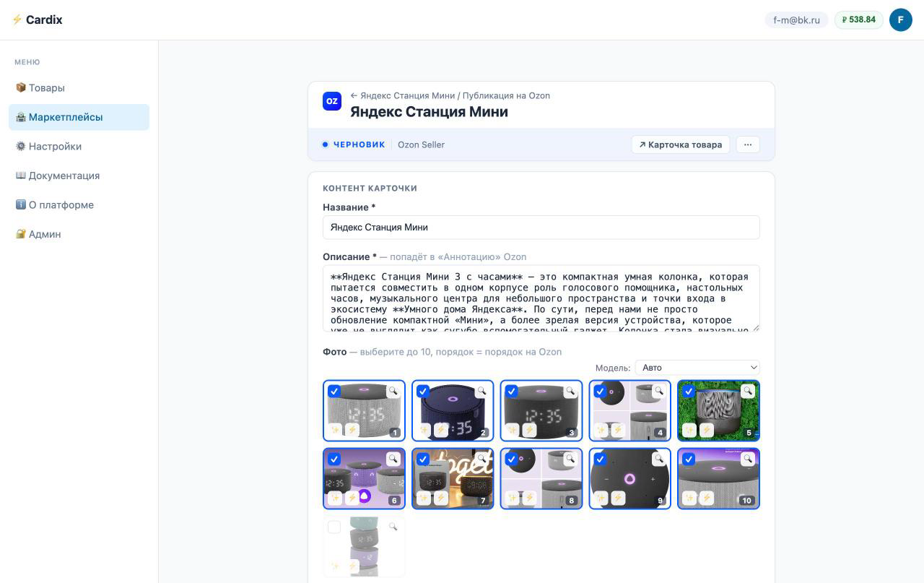Uncheck the checkbox on photo 10
Screen dimensions: 924x583
click(689, 459)
